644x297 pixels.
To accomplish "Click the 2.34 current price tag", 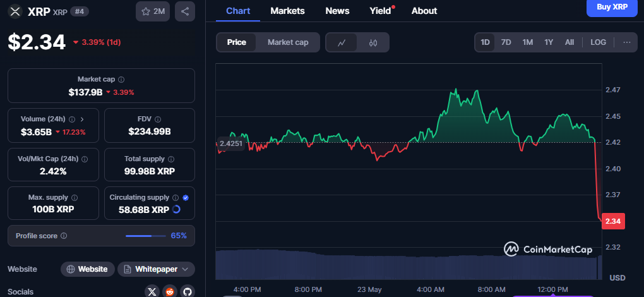I will (613, 221).
